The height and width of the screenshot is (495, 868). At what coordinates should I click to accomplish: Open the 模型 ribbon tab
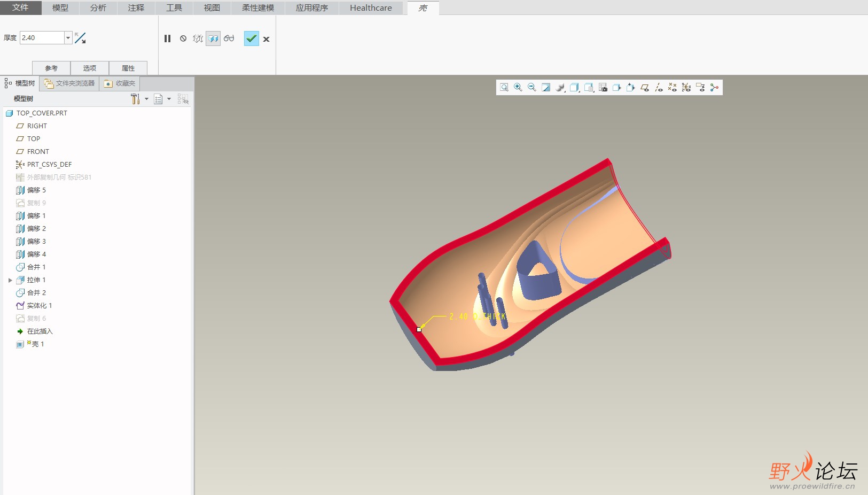point(60,8)
